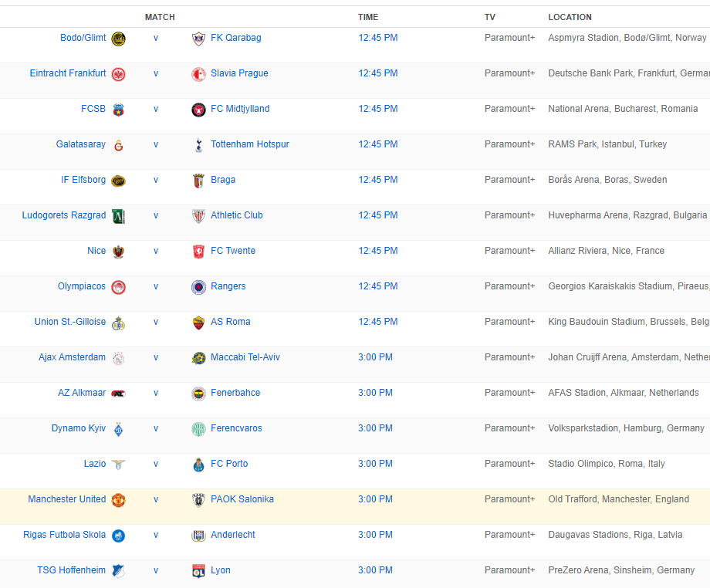Click the Lyon club crest icon
Image resolution: width=710 pixels, height=588 pixels.
click(x=198, y=571)
